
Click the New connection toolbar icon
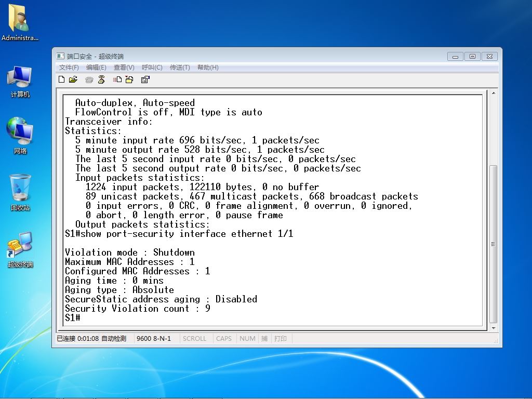pos(61,79)
